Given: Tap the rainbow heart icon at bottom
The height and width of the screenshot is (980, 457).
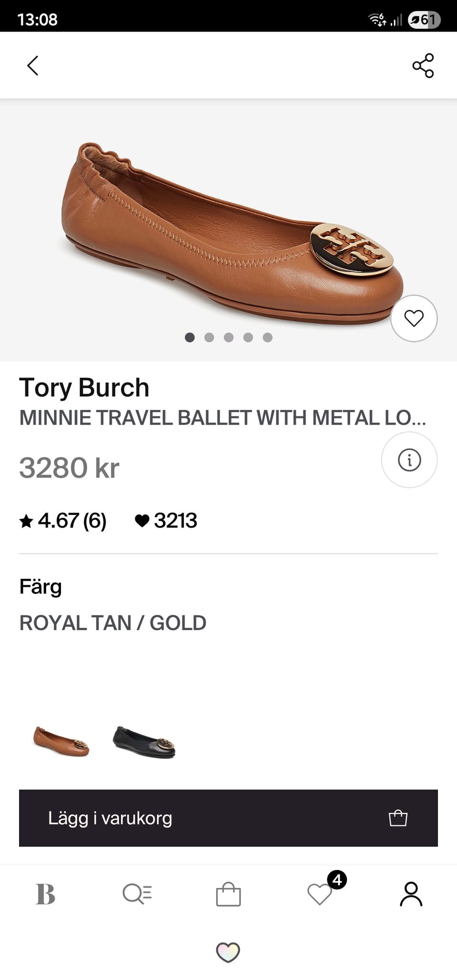Looking at the screenshot, I should tap(228, 952).
